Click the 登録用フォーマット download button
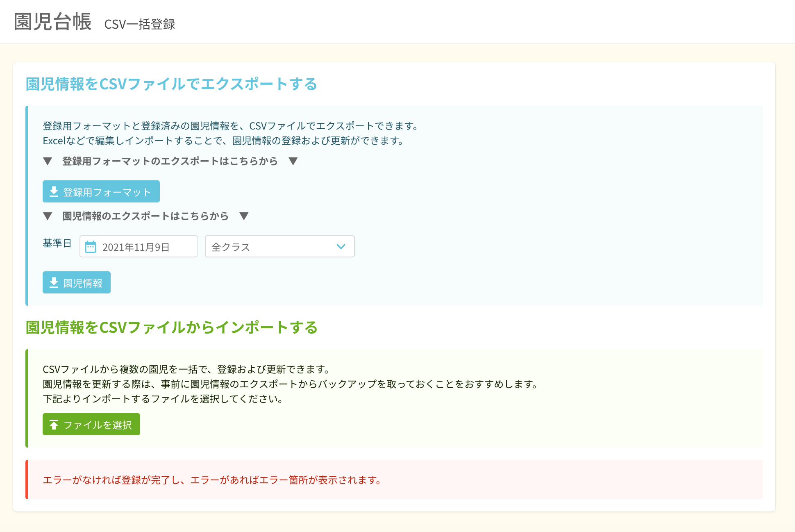Viewport: 795px width, 532px height. (101, 191)
